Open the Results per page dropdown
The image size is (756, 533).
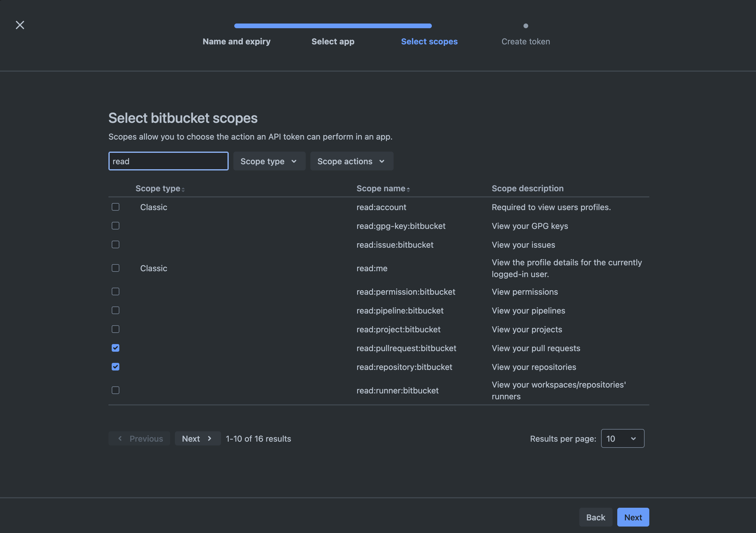pos(622,438)
